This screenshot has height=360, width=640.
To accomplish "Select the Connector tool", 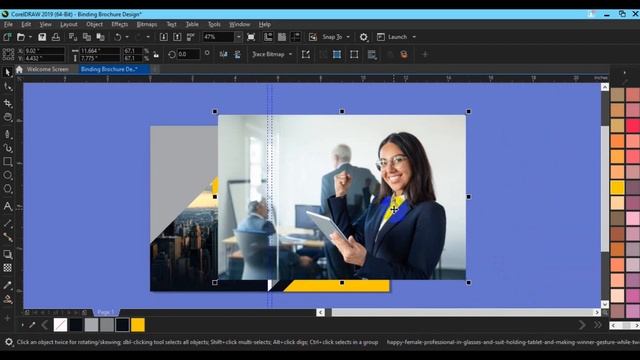I will coord(7,237).
